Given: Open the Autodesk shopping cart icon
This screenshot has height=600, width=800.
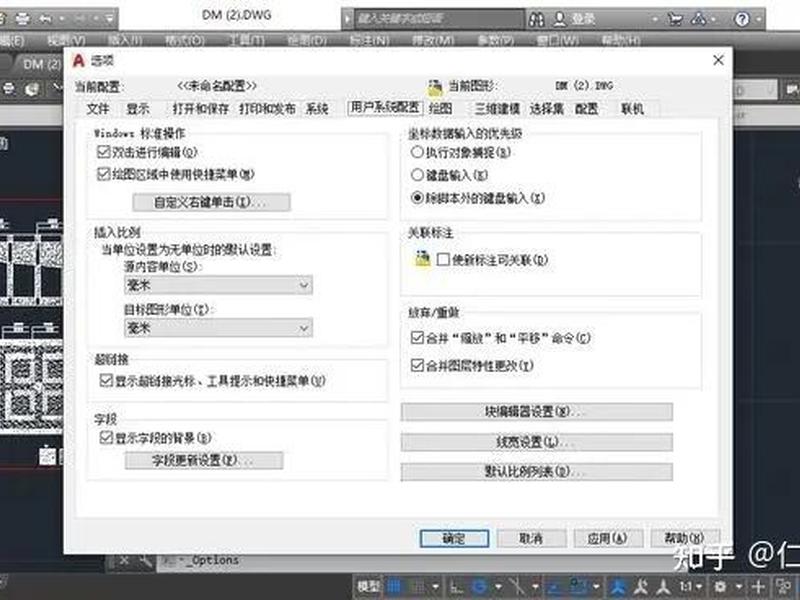Looking at the screenshot, I should click(x=675, y=19).
